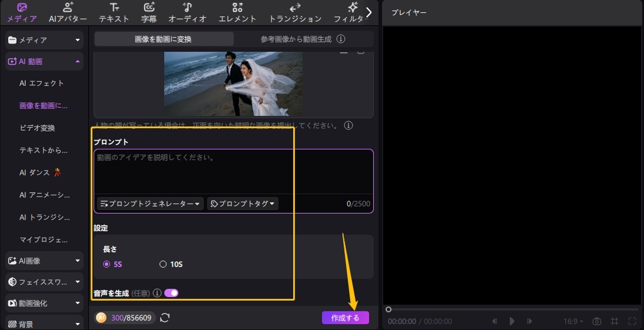Open the トランジション tab
This screenshot has height=330, width=644.
pyautogui.click(x=295, y=13)
